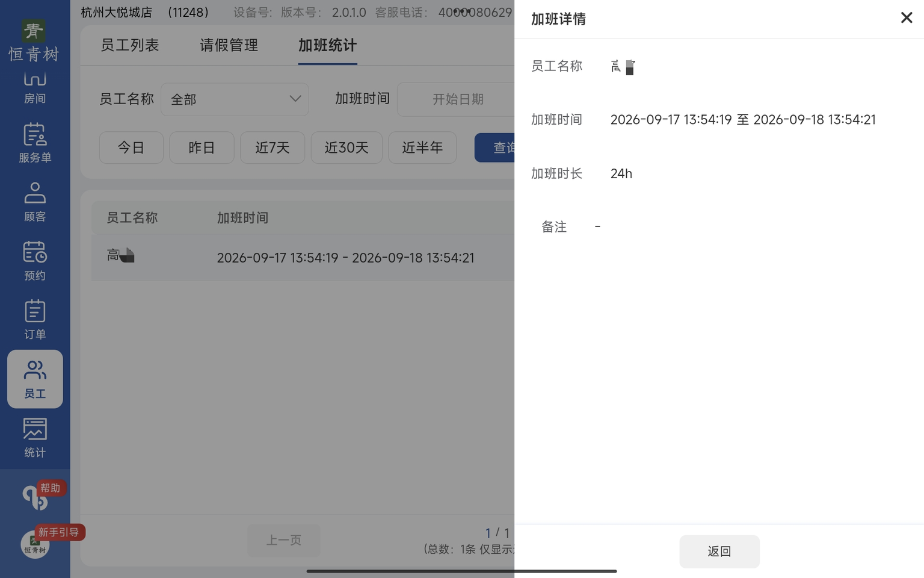Image resolution: width=924 pixels, height=578 pixels.
Task: Switch to the 请假管理 tab
Action: click(229, 45)
